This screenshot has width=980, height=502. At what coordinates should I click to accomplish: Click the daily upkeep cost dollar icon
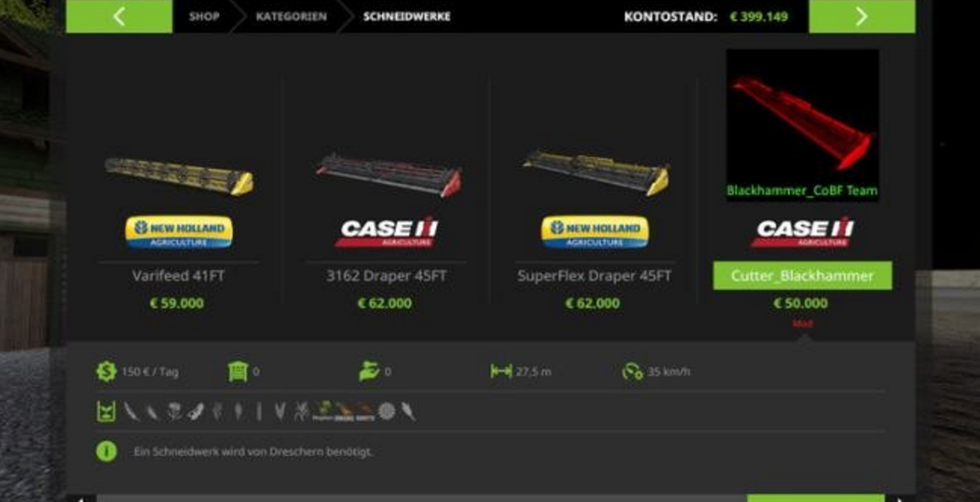[x=106, y=371]
